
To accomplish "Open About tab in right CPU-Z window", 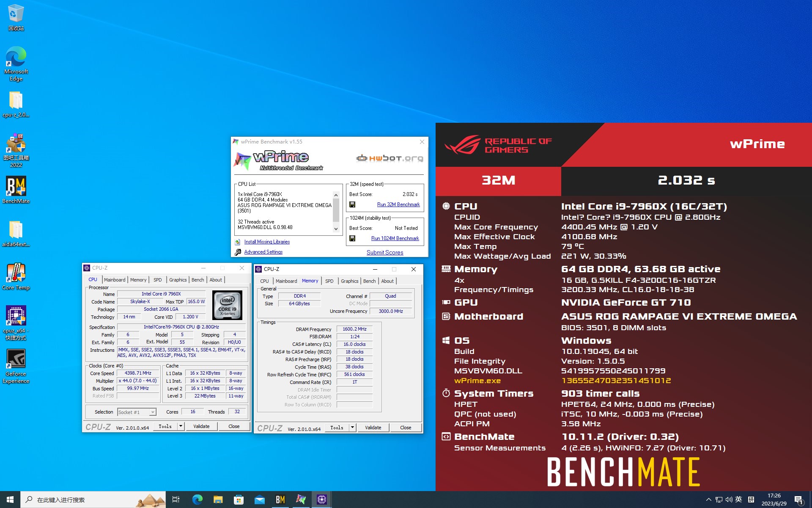I will [x=387, y=281].
